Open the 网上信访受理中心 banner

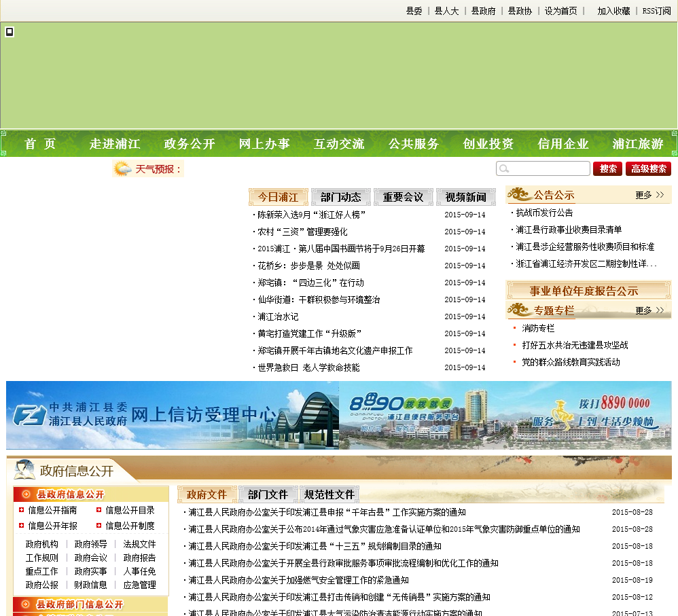pos(173,415)
